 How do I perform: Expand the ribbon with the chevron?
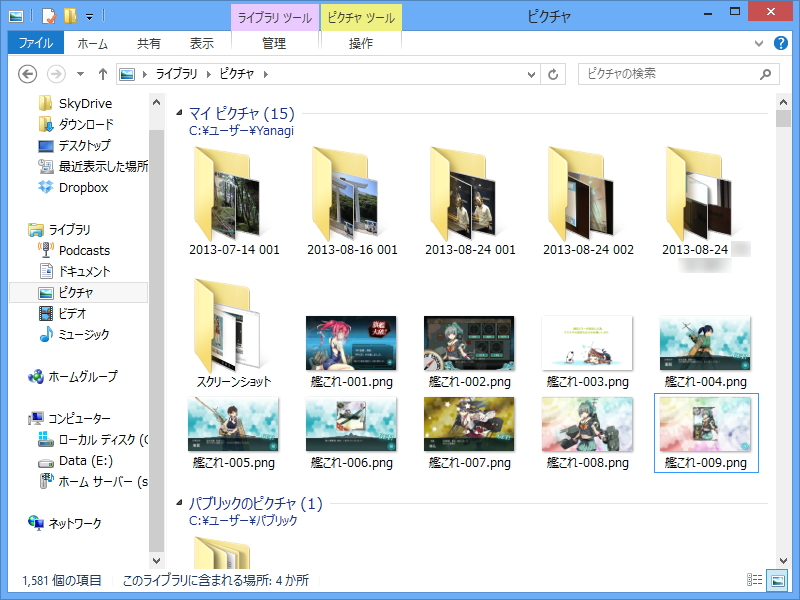[x=759, y=43]
